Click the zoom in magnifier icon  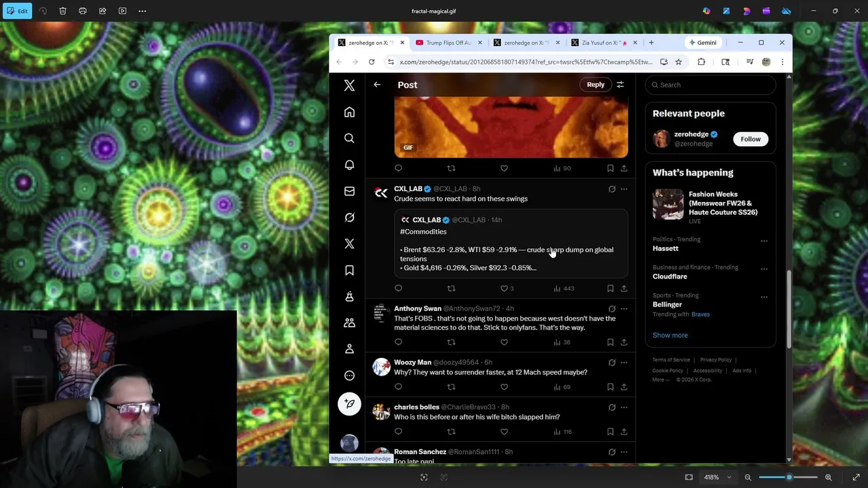[x=828, y=477]
